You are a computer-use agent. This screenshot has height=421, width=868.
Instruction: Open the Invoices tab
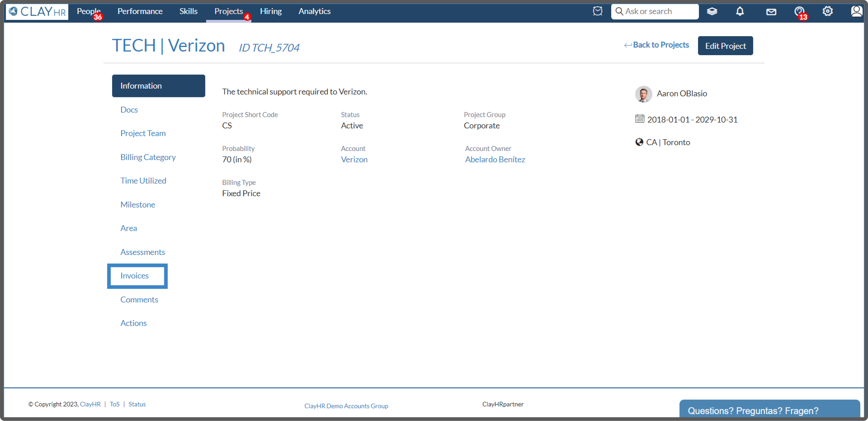pyautogui.click(x=134, y=276)
